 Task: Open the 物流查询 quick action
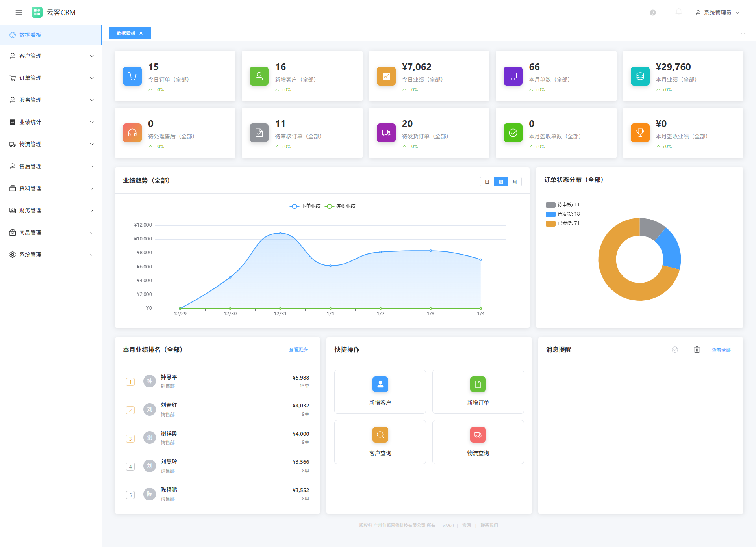[478, 442]
